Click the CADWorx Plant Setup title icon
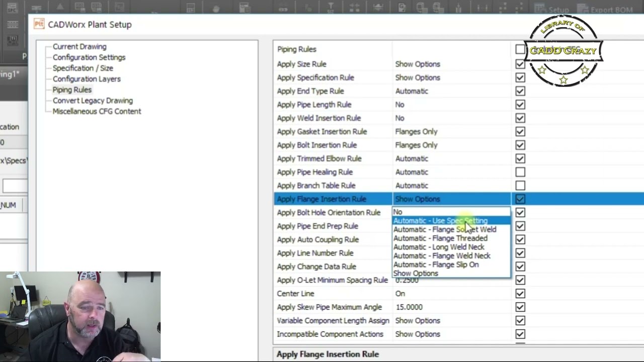Viewport: 644px width, 362px height. tap(39, 24)
